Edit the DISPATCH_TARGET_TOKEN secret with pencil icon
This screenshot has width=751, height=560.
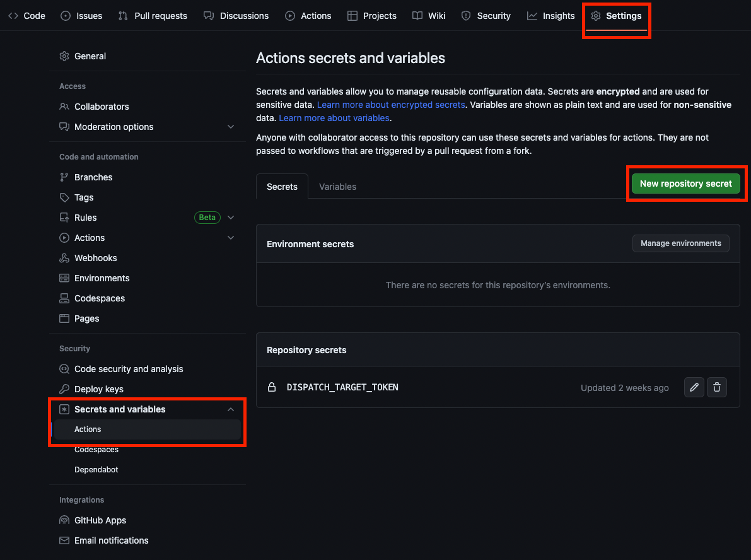pos(694,387)
